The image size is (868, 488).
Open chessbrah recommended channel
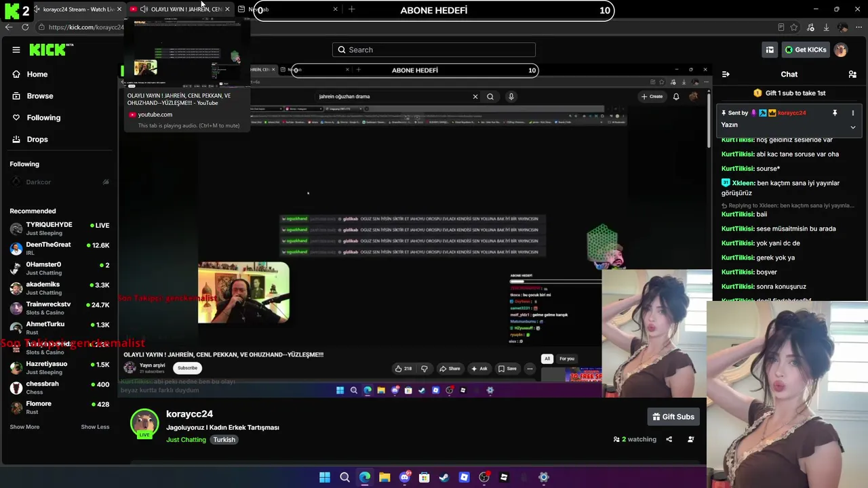60,388
